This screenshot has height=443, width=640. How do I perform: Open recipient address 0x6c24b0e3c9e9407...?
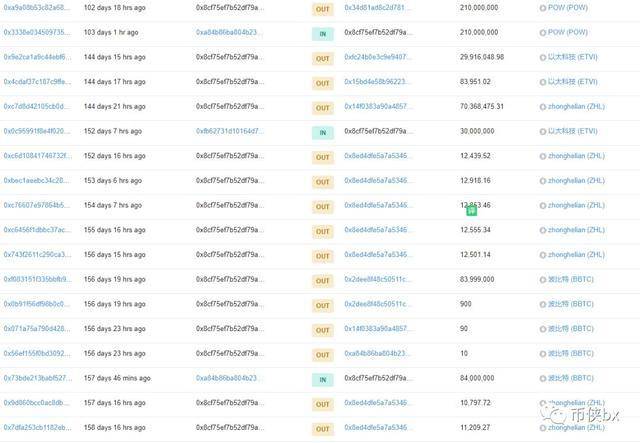point(376,57)
